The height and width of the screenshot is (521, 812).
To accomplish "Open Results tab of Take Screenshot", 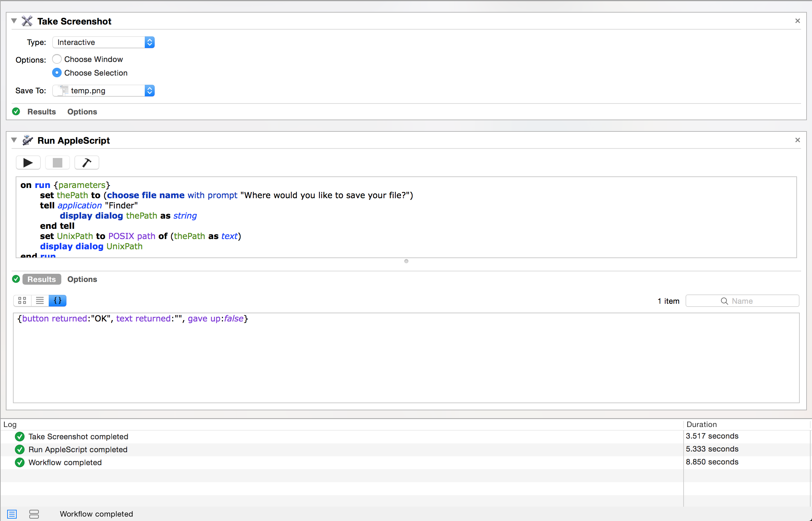I will tap(42, 112).
